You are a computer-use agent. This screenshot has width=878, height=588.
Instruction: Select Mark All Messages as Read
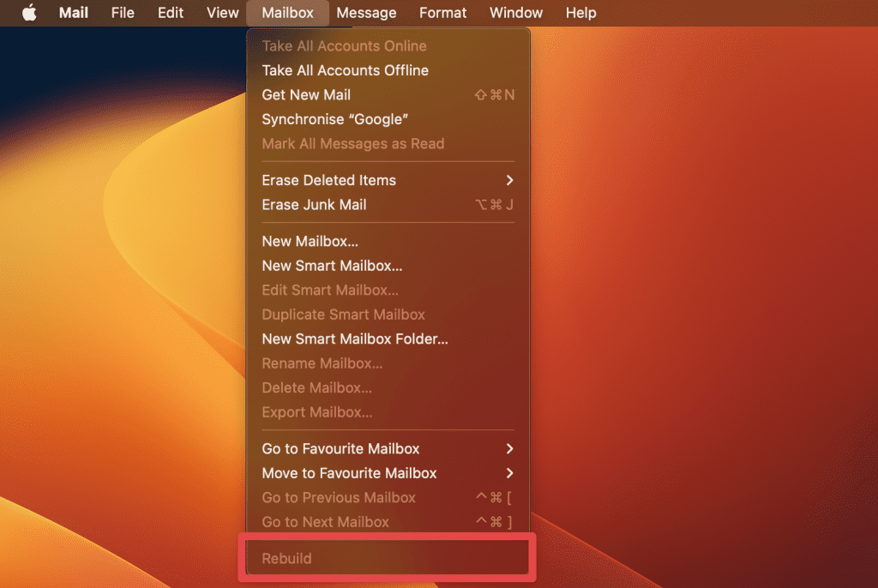[x=388, y=144]
